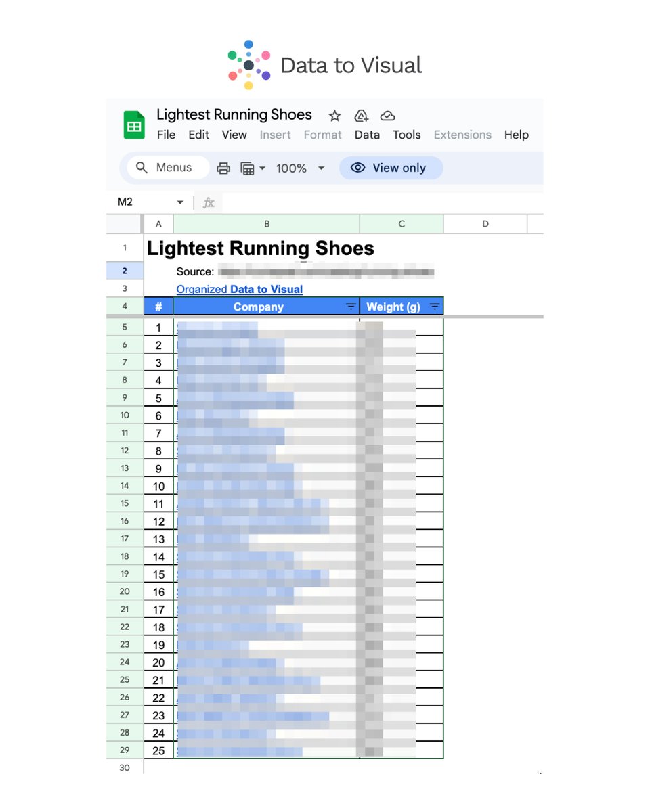Select column C header
This screenshot has width=650, height=812.
(x=402, y=224)
